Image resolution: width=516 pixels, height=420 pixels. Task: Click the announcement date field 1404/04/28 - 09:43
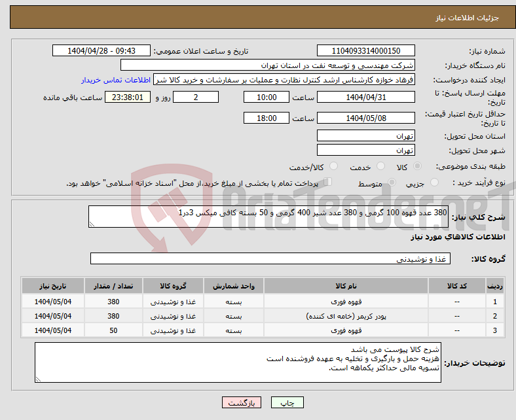(101, 50)
